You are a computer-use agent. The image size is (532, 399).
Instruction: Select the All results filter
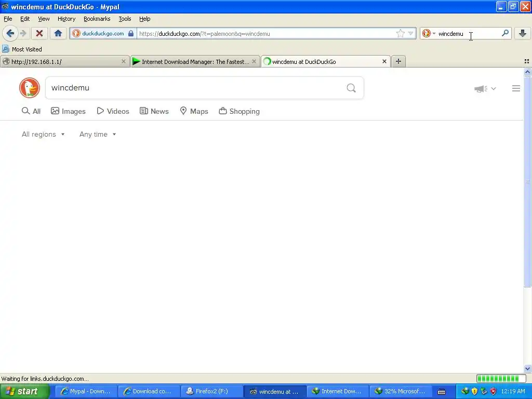[31, 111]
